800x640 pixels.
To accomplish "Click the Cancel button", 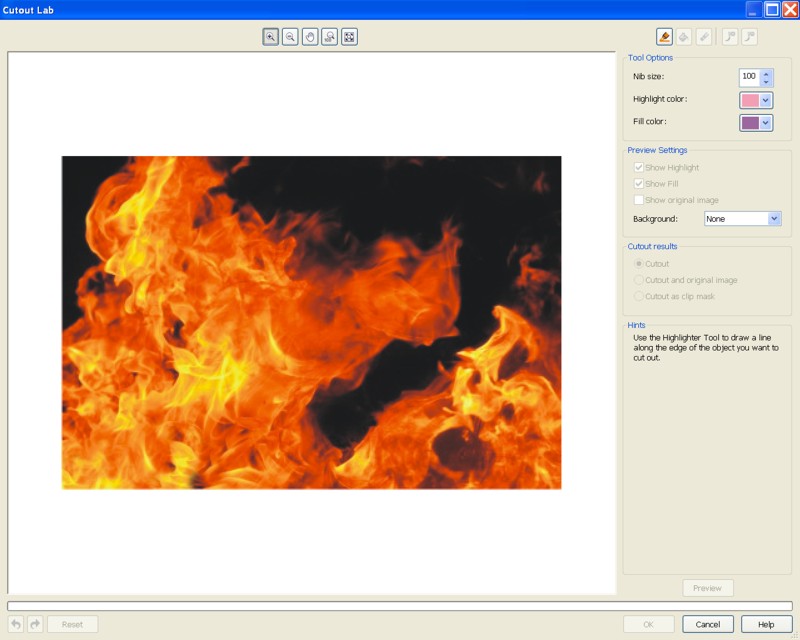I will point(708,624).
